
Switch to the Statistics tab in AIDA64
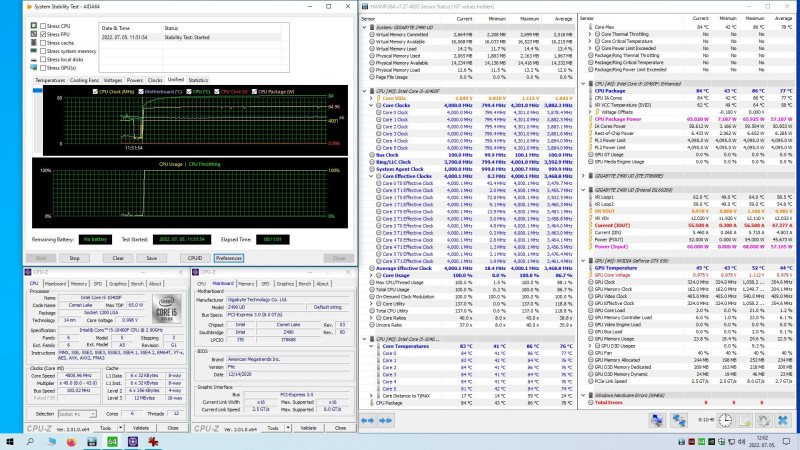tap(198, 79)
